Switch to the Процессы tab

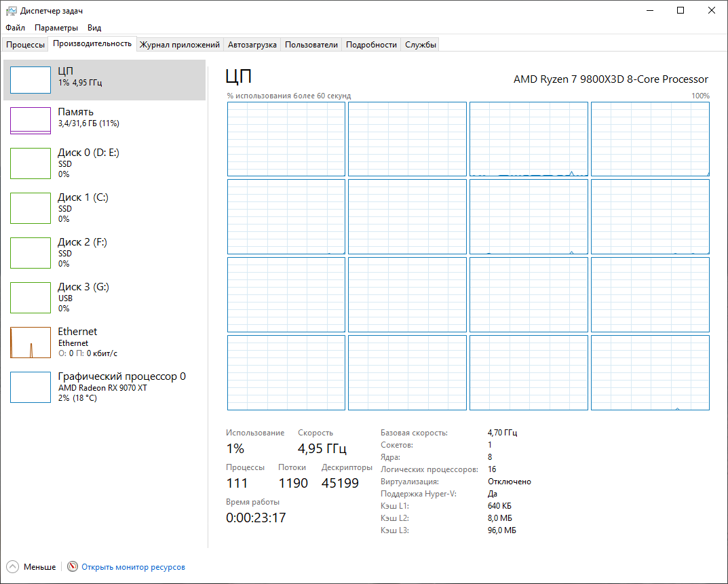(24, 43)
